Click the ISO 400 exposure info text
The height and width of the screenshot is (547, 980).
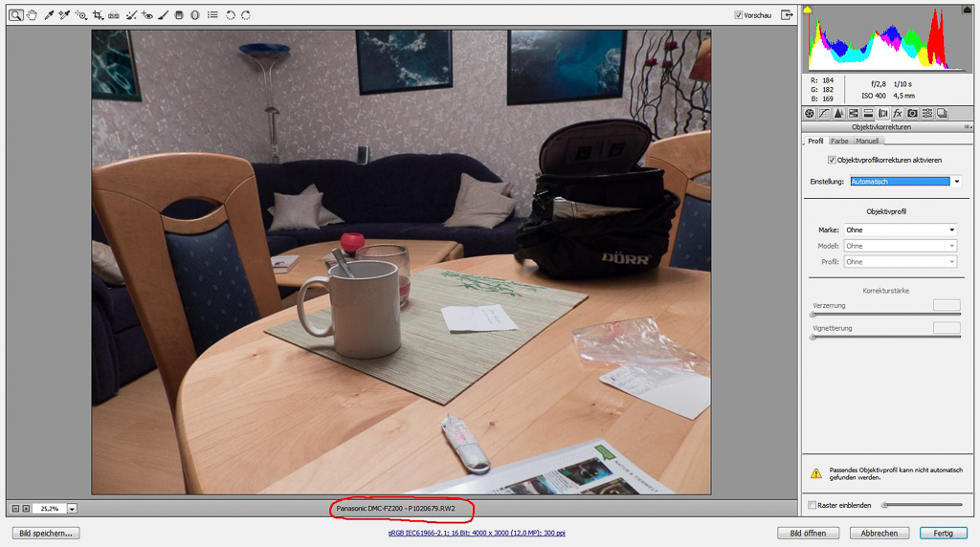point(873,96)
